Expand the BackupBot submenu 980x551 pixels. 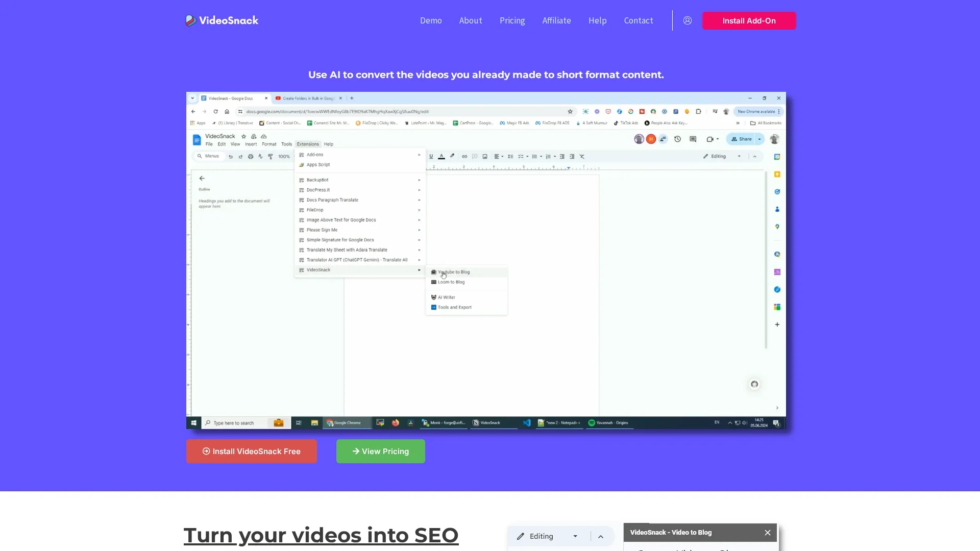point(360,180)
